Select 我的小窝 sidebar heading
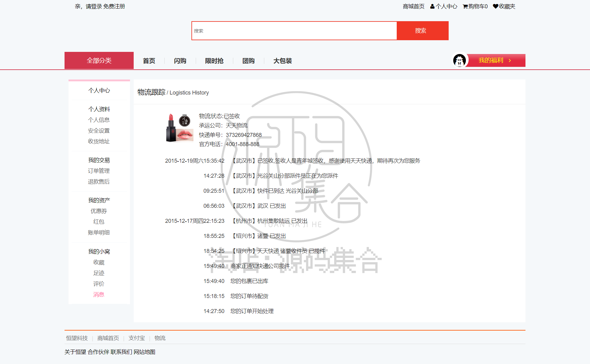Screen dimensions: 590x364 pyautogui.click(x=99, y=252)
